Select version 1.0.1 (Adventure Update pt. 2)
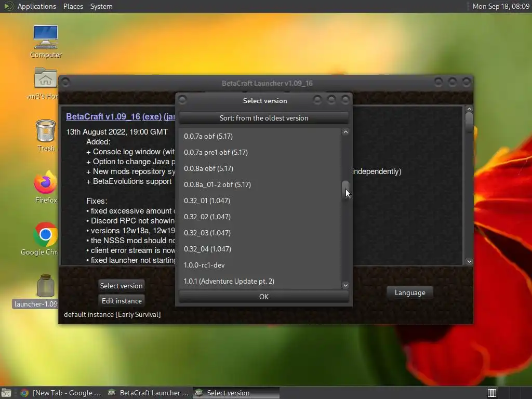 [260, 281]
